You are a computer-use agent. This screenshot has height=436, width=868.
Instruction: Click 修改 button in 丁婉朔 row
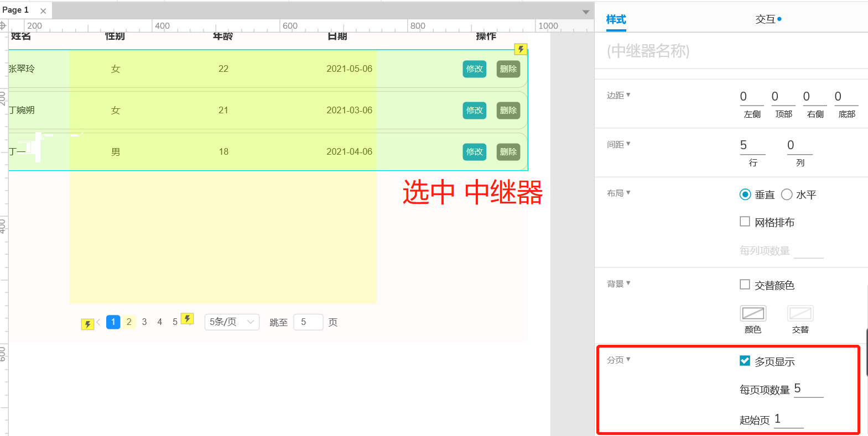point(475,111)
